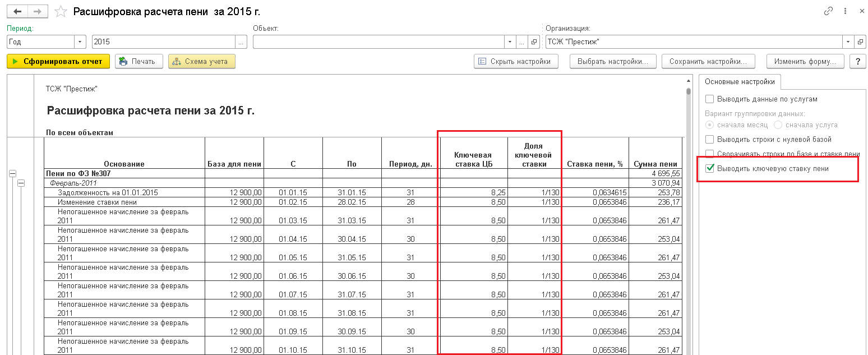Expand the Период type dropdown showing Год

tap(80, 42)
